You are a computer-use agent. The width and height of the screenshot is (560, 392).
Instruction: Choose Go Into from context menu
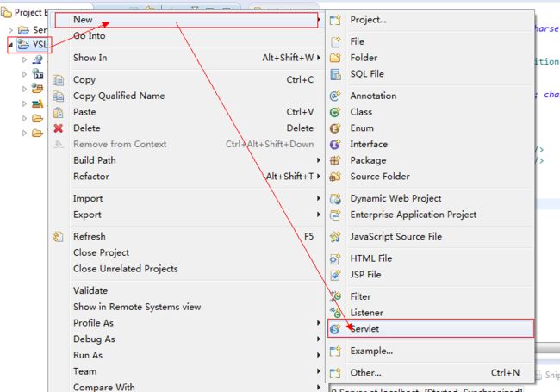(x=186, y=35)
